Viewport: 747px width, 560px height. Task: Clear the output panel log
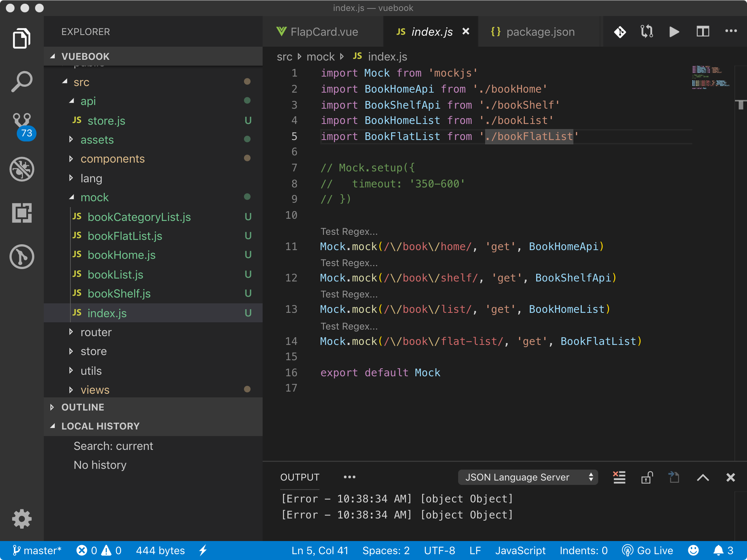click(619, 477)
